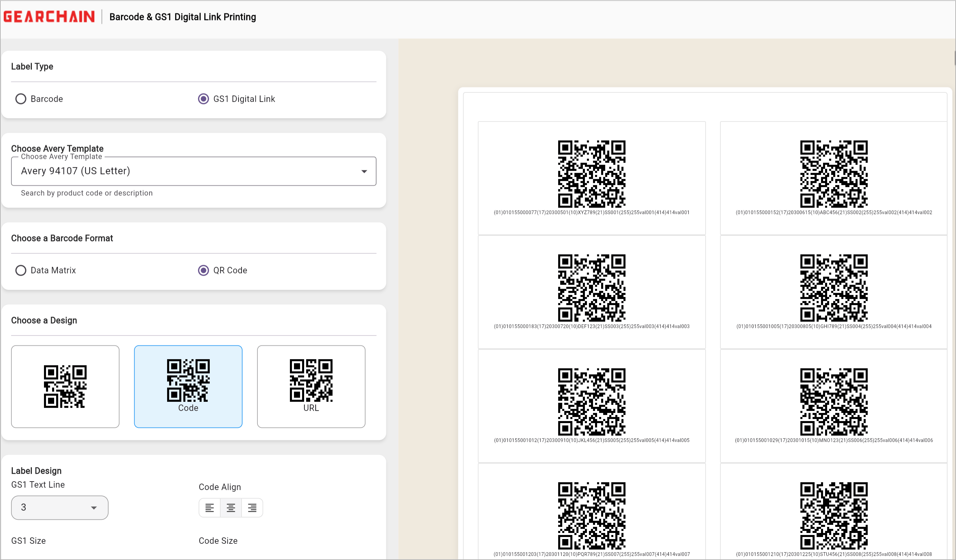This screenshot has width=956, height=560.
Task: Click the center-align code icon
Action: (x=231, y=508)
